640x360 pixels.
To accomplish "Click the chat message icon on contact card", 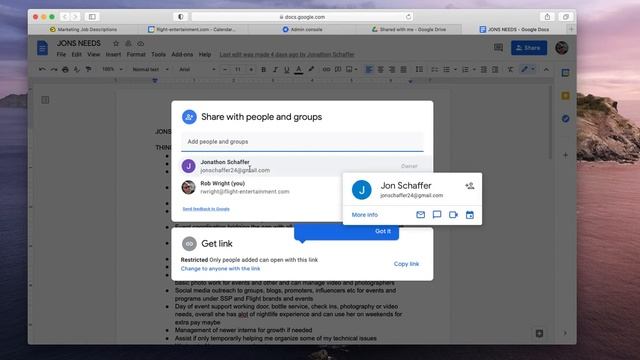I will click(437, 215).
